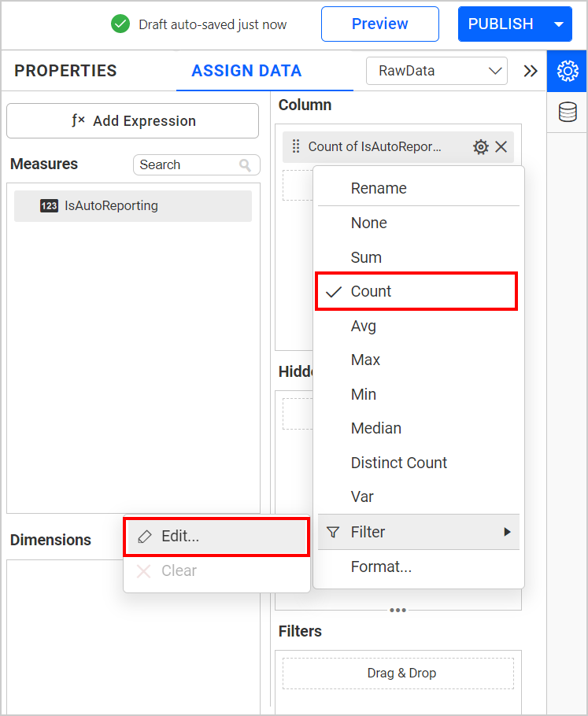
Task: Switch to the PROPERTIES tab
Action: pyautogui.click(x=65, y=70)
